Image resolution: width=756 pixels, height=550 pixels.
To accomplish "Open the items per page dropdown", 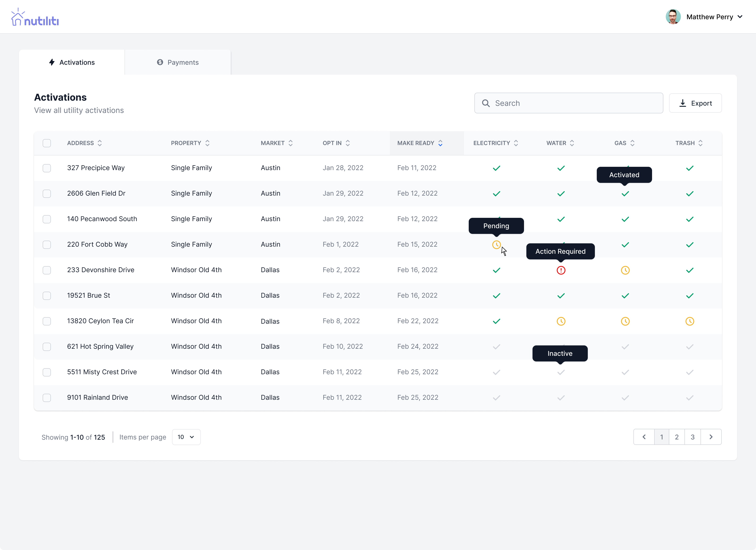I will [186, 437].
